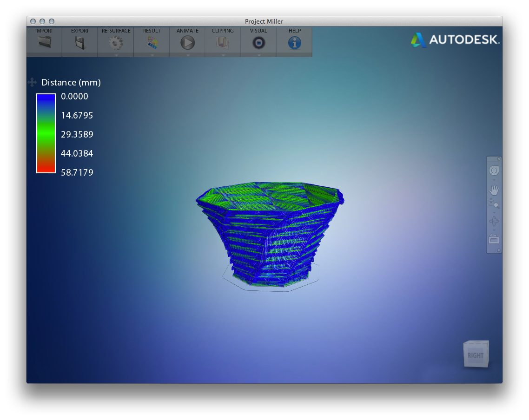529x420 pixels.
Task: Open the Import folder tool
Action: tap(44, 43)
